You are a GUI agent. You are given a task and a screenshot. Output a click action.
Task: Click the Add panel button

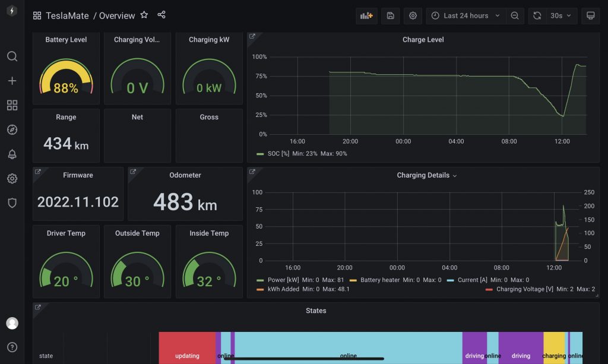(x=366, y=16)
